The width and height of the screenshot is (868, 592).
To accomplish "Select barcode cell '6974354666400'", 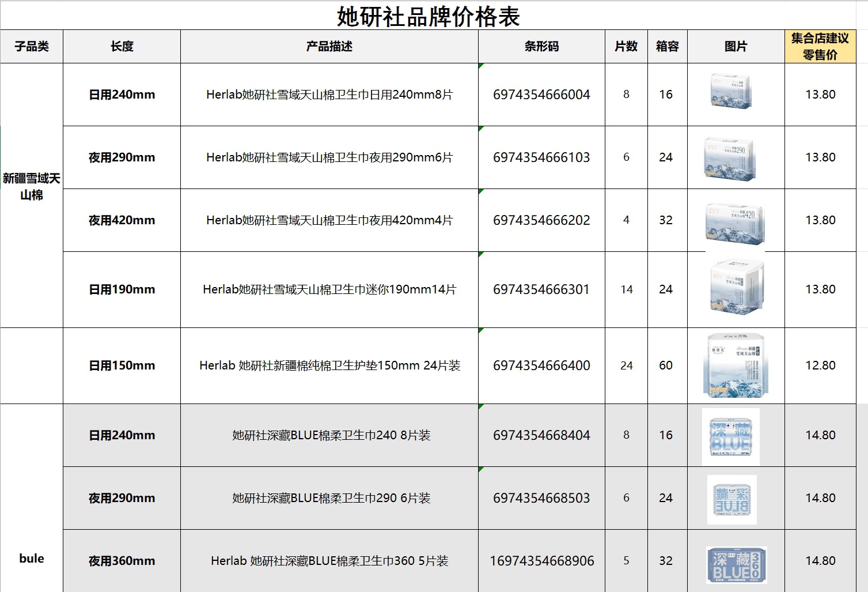I will point(541,365).
